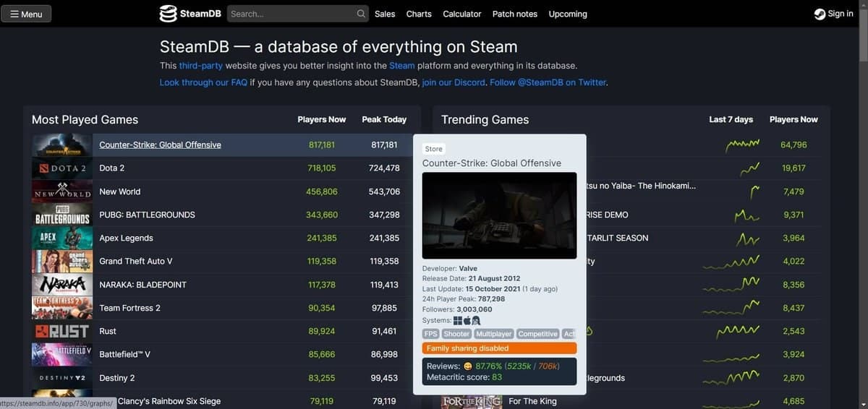The width and height of the screenshot is (868, 409).
Task: Open Dota 2 game link
Action: [x=111, y=168]
